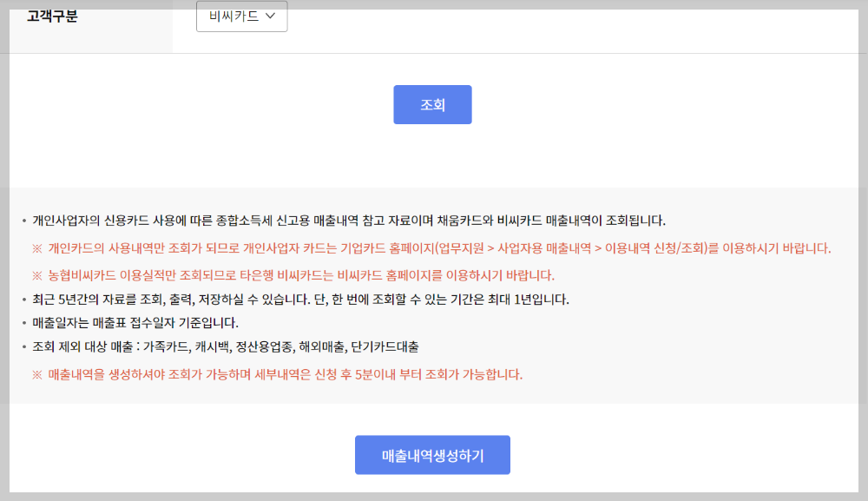Click the 조회 search button

pyautogui.click(x=432, y=105)
